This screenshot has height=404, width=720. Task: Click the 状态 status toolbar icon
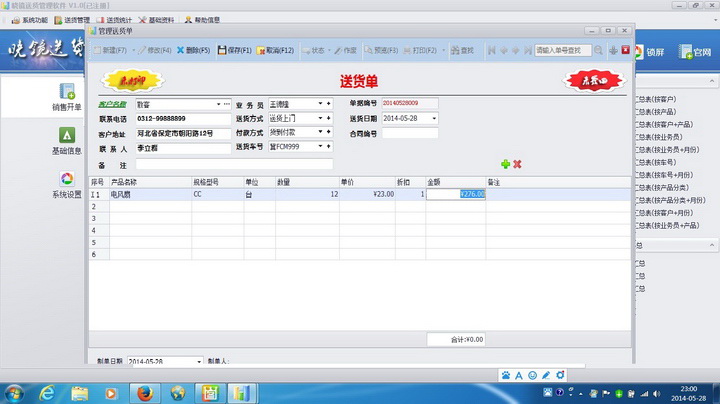(x=306, y=50)
